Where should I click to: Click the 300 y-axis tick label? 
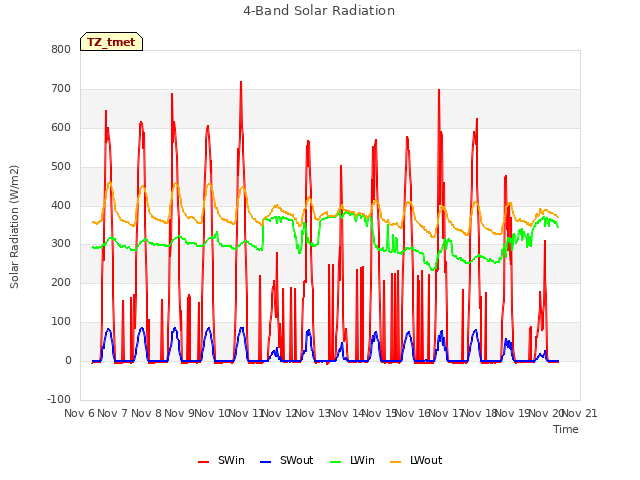(61, 244)
